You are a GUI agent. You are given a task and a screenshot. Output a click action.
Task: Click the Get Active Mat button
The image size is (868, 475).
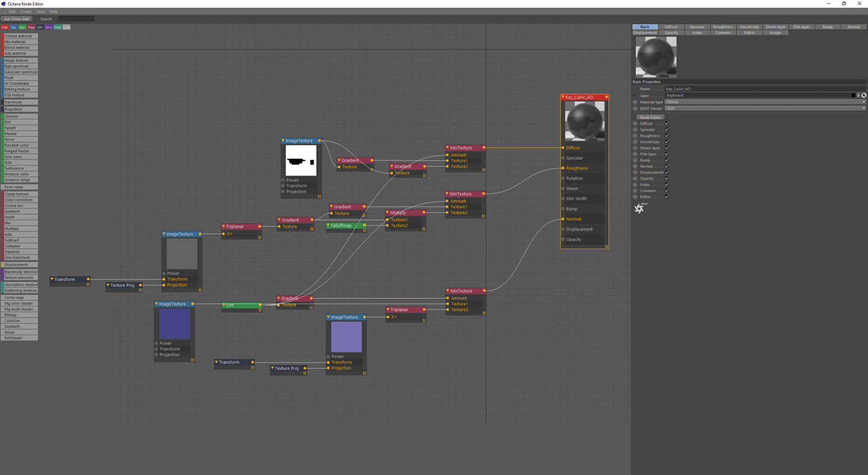17,19
